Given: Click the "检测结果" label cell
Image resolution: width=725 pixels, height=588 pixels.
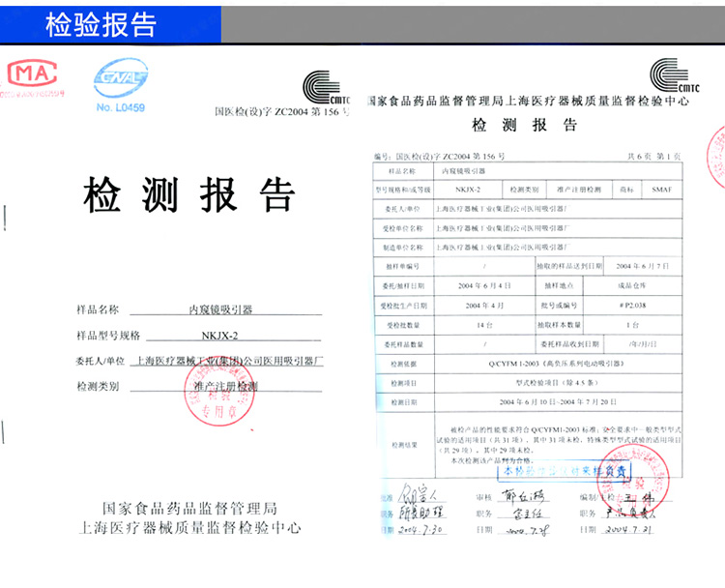Looking at the screenshot, I should 404,445.
